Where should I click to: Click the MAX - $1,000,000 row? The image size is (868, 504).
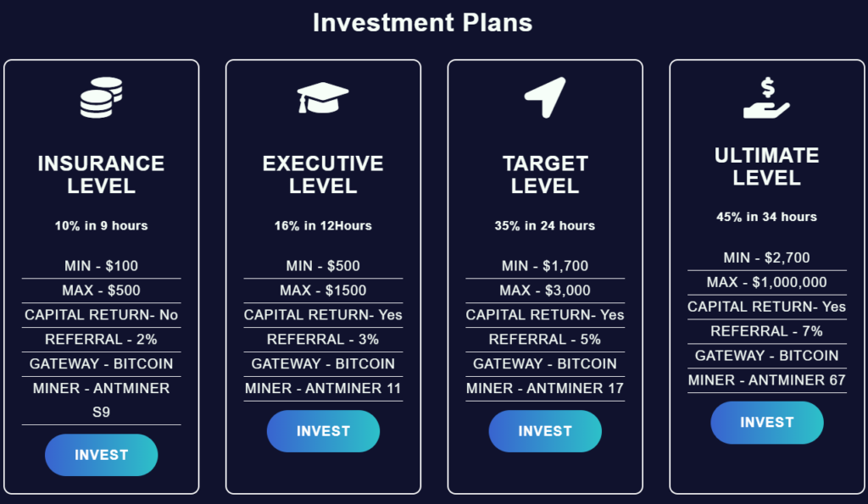766,282
